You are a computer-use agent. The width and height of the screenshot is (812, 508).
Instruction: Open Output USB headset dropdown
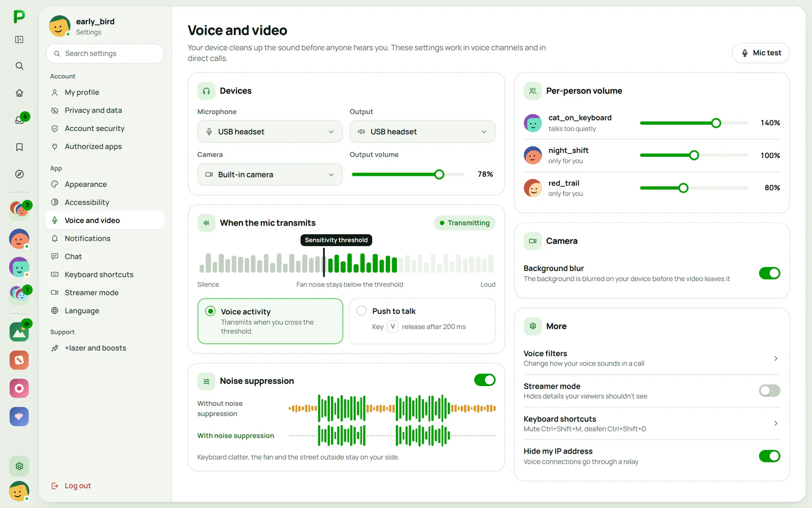[422, 132]
